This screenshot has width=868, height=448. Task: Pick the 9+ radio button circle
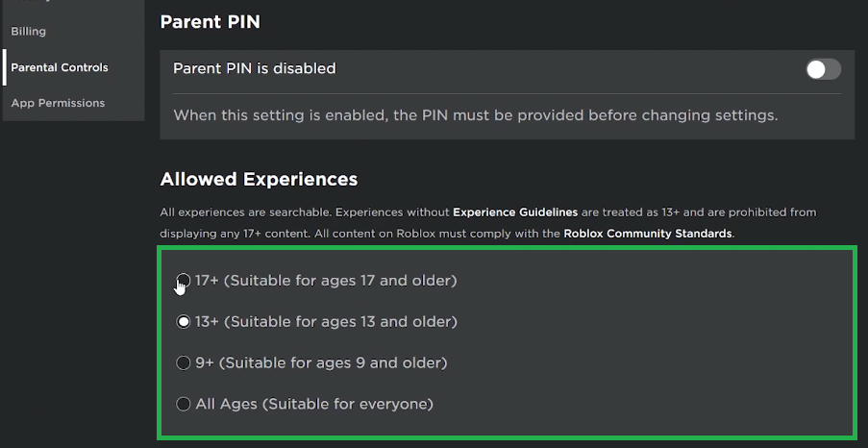coord(184,362)
